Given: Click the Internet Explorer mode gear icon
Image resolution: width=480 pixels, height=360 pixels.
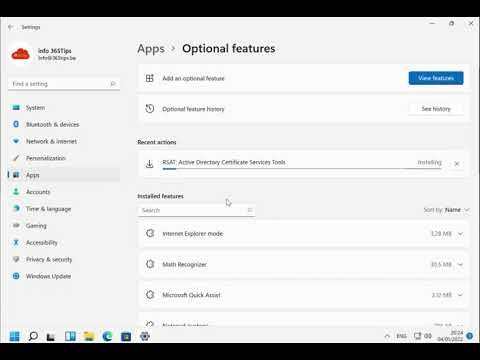Looking at the screenshot, I should [x=150, y=233].
